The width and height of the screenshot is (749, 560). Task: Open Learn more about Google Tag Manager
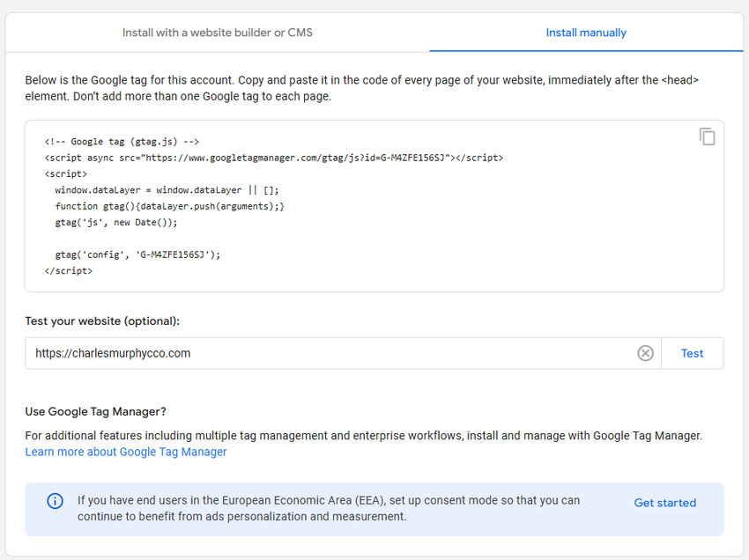click(126, 452)
